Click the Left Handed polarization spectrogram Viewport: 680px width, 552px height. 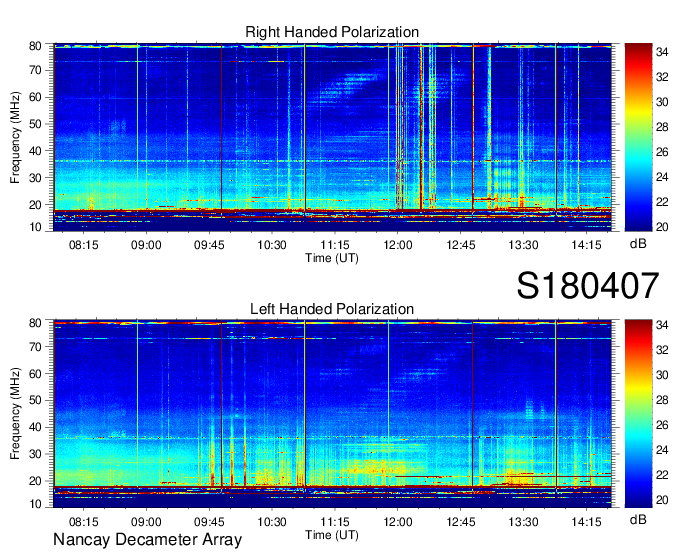point(332,413)
